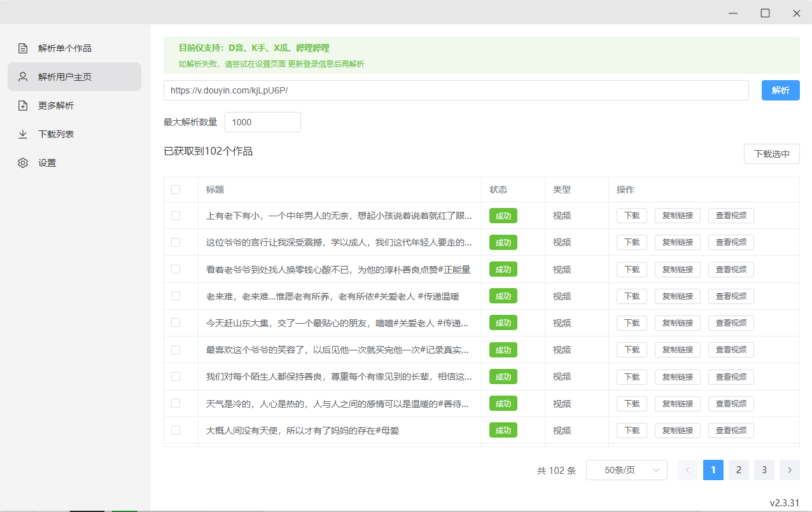
Task: Check the box for the 上有老下有小 row
Action: [176, 216]
